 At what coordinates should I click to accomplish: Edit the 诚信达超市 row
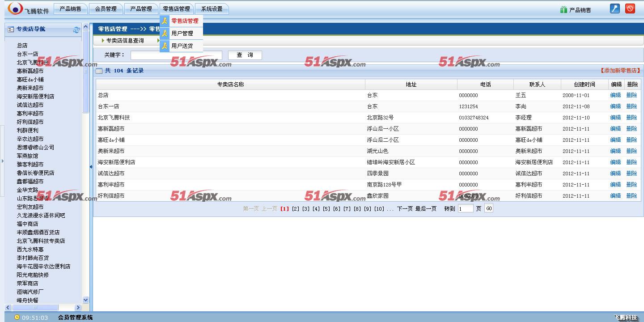(x=615, y=174)
